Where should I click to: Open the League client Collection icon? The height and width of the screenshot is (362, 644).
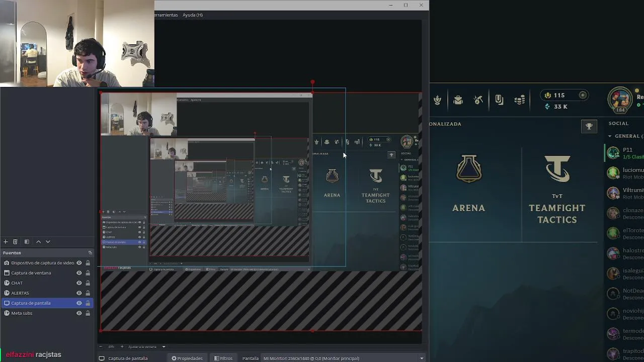coord(438,100)
